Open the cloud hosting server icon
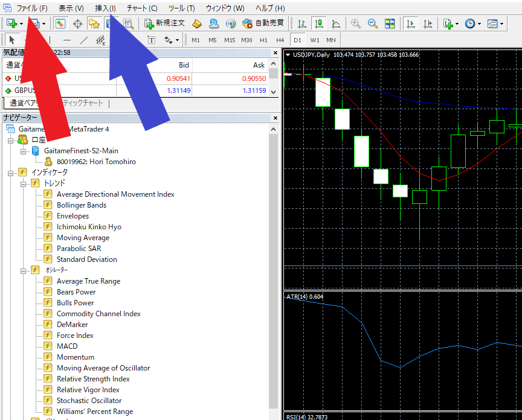This screenshot has height=420, width=522. (x=214, y=24)
